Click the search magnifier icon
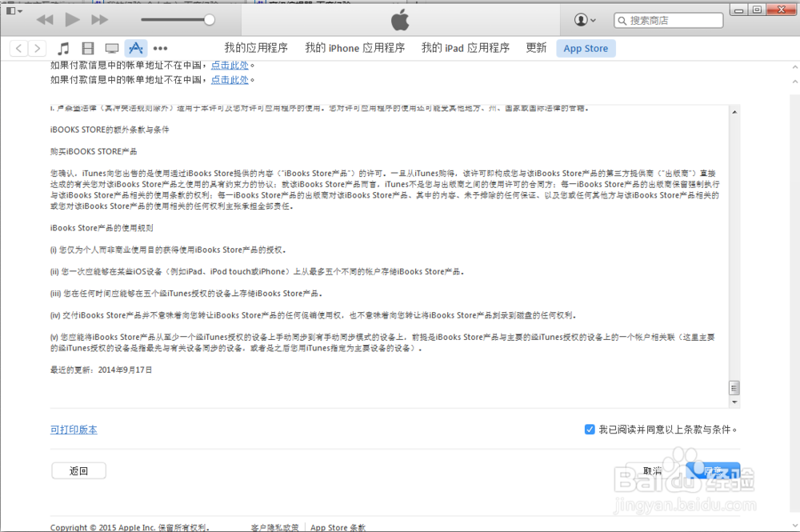This screenshot has height=532, width=800. point(622,21)
